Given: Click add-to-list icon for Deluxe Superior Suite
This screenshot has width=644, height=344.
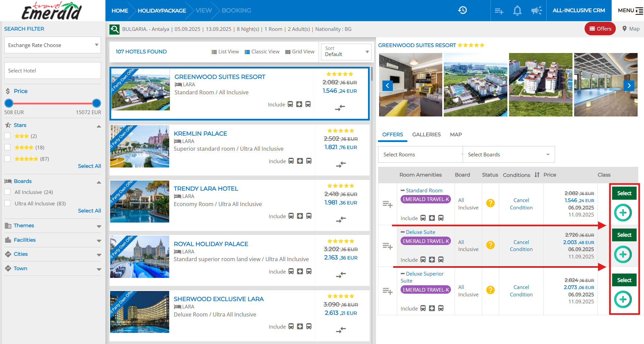Looking at the screenshot, I should pos(387,291).
